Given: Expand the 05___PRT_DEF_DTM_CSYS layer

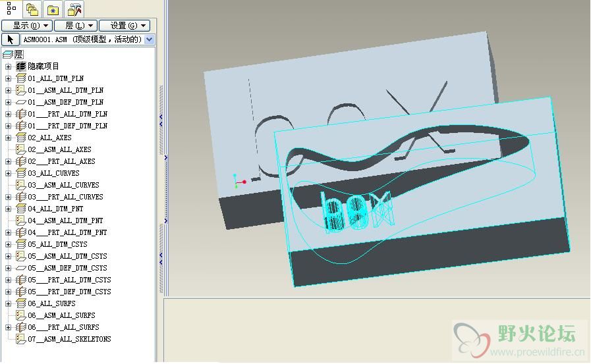Looking at the screenshot, I should 8,292.
